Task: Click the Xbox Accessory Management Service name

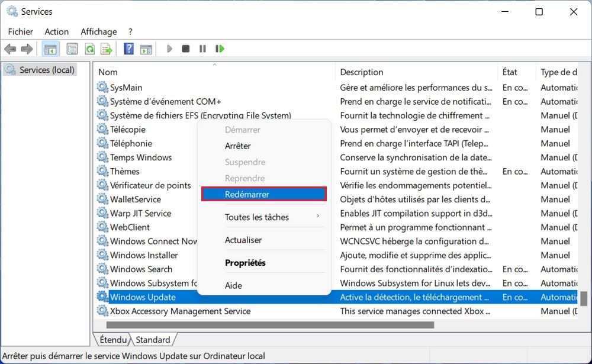Action: 180,311
